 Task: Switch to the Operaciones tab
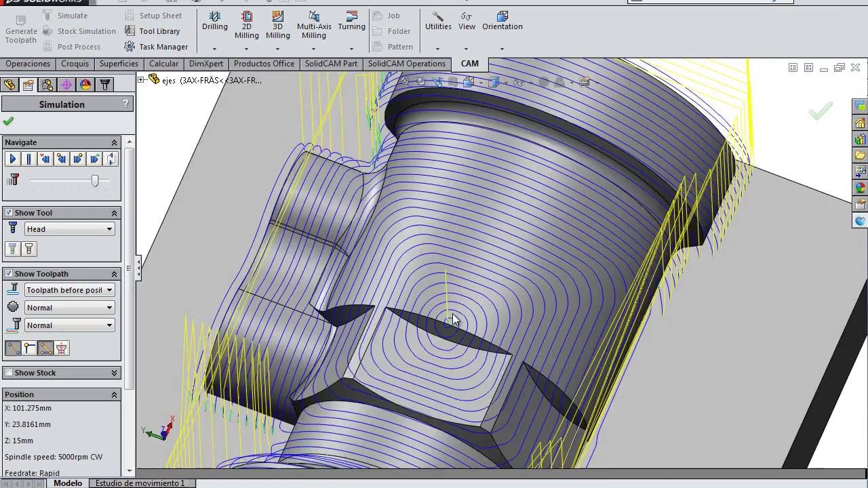(x=28, y=64)
